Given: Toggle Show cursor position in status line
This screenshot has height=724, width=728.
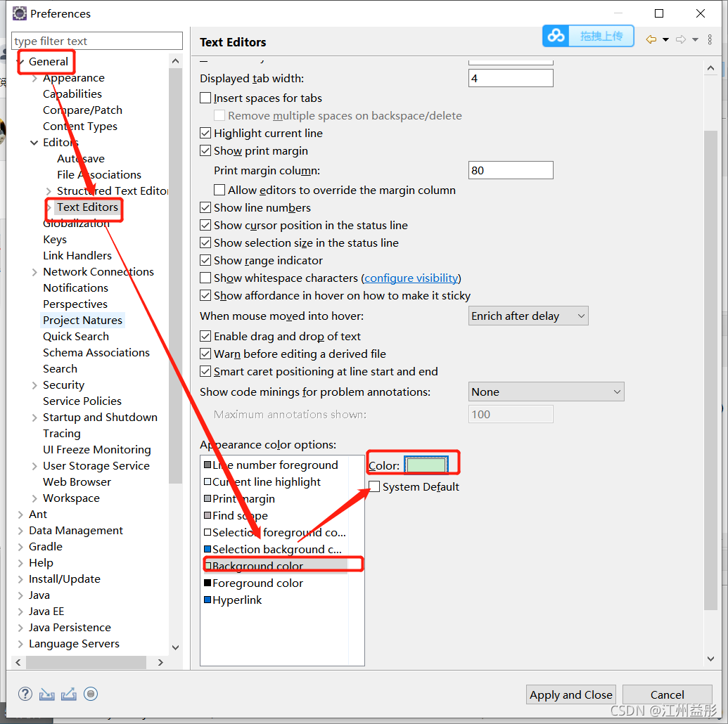Looking at the screenshot, I should [205, 225].
